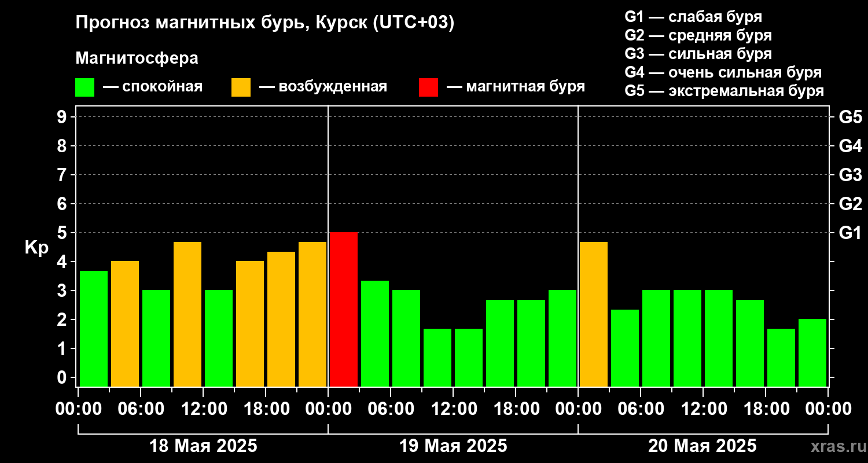Click the green bar on 19 May 06:00–09:00
The width and height of the screenshot is (868, 463).
pyautogui.click(x=406, y=339)
